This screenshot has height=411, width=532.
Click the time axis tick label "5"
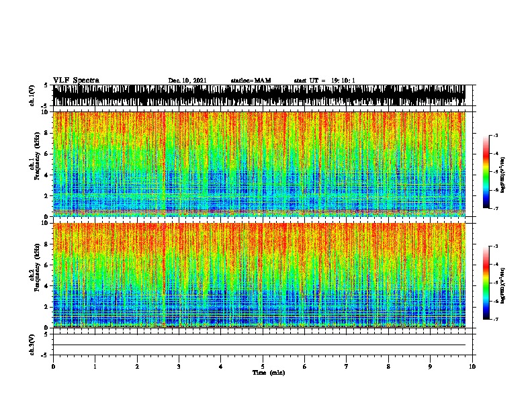(x=263, y=367)
